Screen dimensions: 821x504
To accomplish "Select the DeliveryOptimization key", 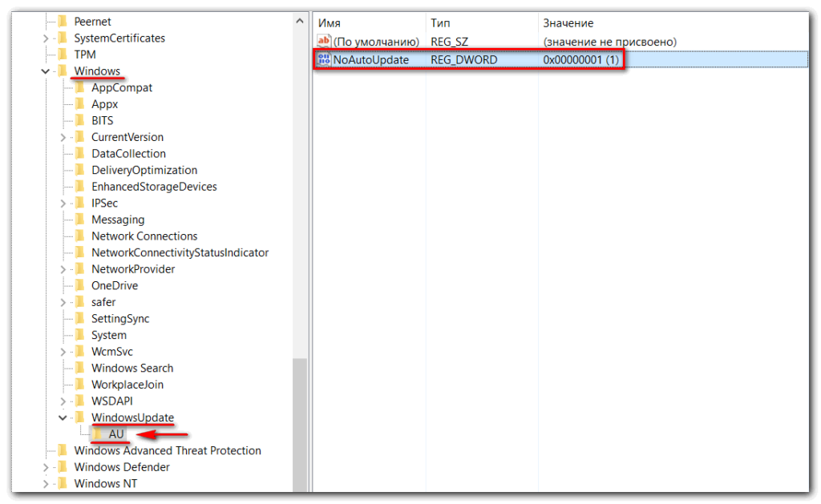I will [x=144, y=171].
